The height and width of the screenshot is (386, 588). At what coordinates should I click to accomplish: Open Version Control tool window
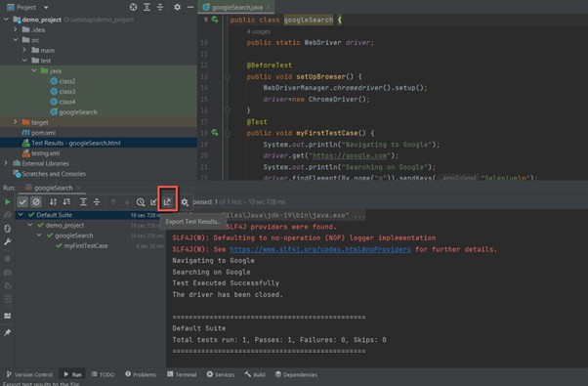tap(29, 374)
